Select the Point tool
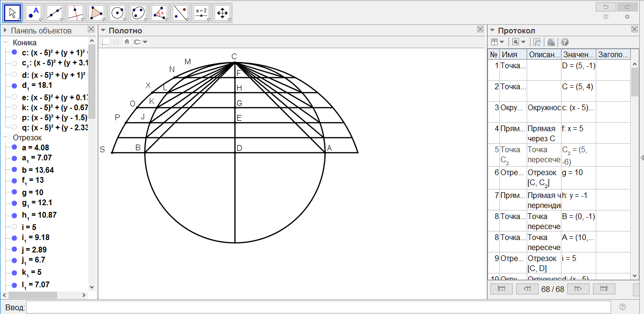The height and width of the screenshot is (314, 644). [x=33, y=13]
